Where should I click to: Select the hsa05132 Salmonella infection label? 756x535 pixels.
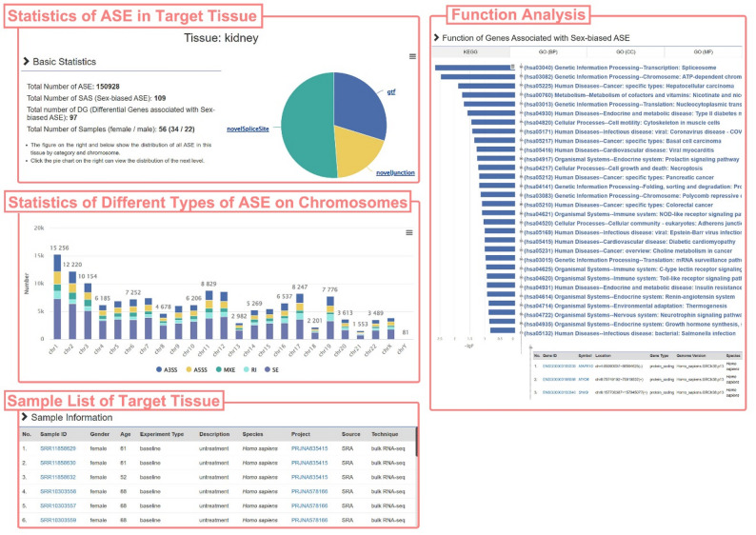coord(630,333)
